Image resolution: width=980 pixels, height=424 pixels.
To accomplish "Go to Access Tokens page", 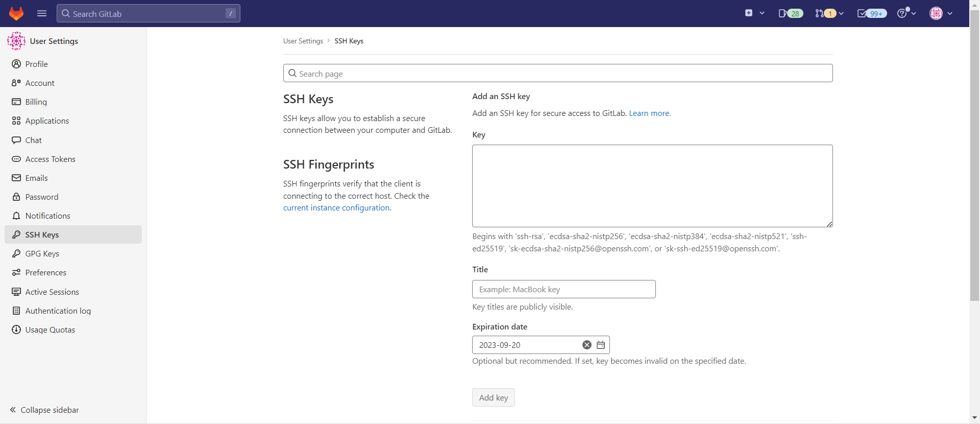I will [73, 159].
